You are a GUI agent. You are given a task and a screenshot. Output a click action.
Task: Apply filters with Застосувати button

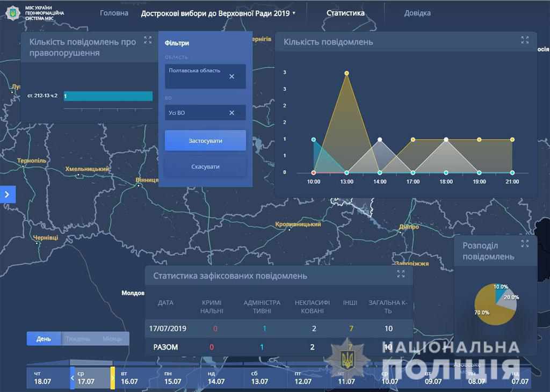tap(205, 141)
